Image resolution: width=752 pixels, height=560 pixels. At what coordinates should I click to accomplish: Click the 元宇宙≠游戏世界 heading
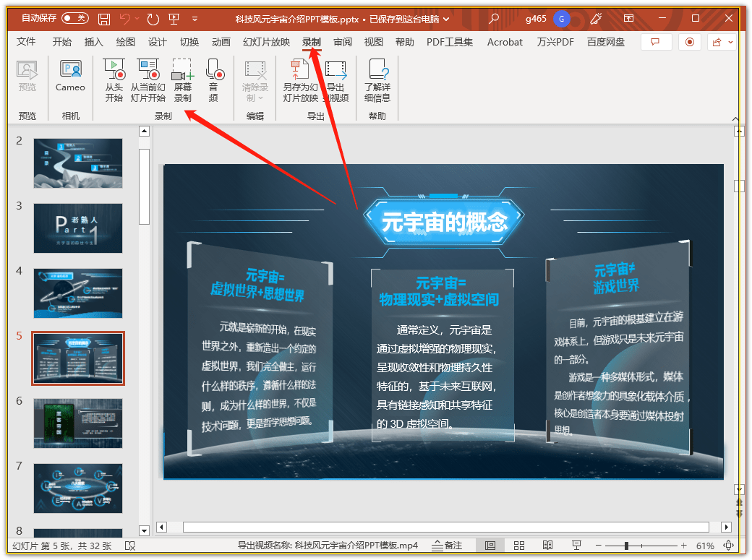pyautogui.click(x=616, y=278)
